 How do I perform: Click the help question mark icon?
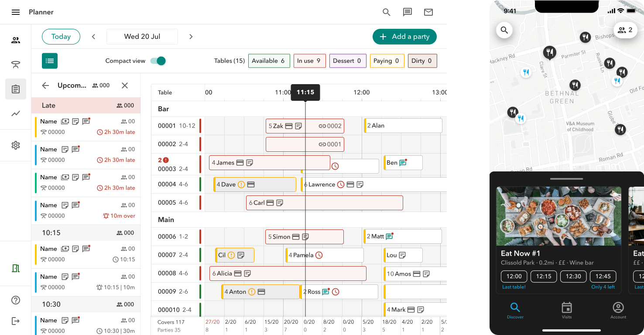16,300
